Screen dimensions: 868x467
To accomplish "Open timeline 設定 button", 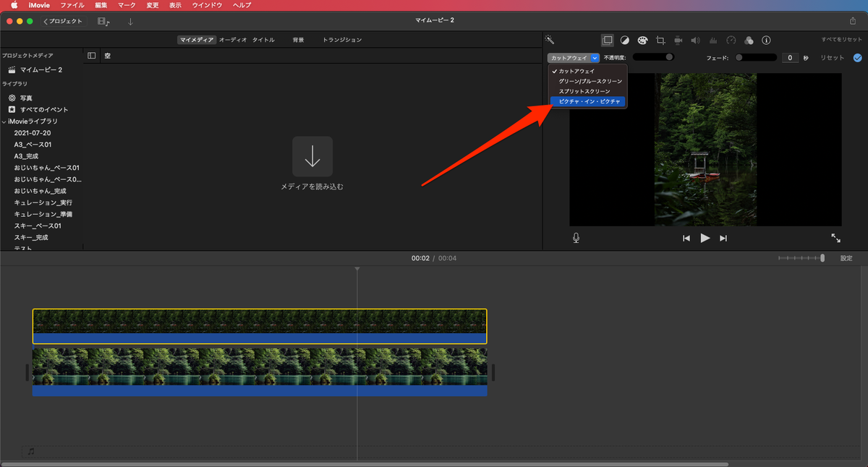I will (x=846, y=258).
